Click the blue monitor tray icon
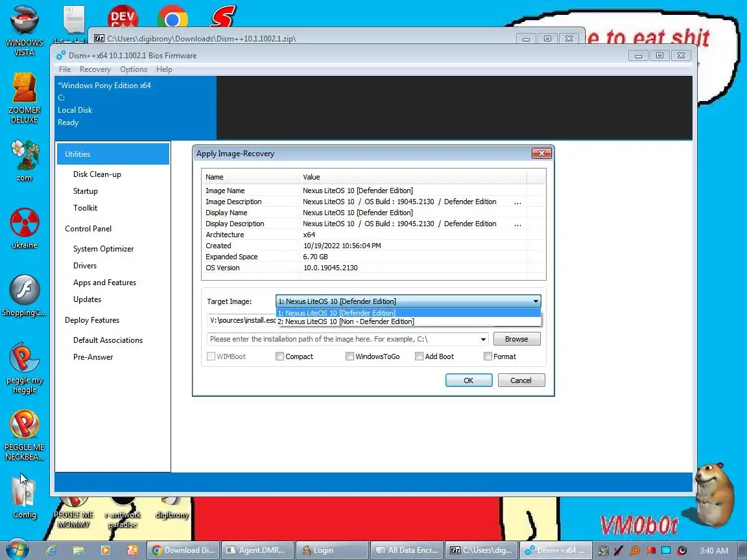This screenshot has width=747, height=560. pos(666,550)
